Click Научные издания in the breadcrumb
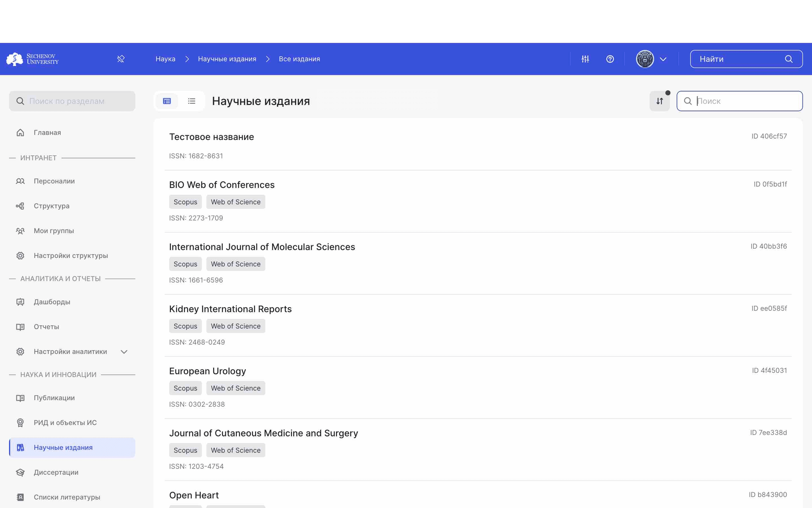Screen dimensions: 812x508 coord(227,59)
